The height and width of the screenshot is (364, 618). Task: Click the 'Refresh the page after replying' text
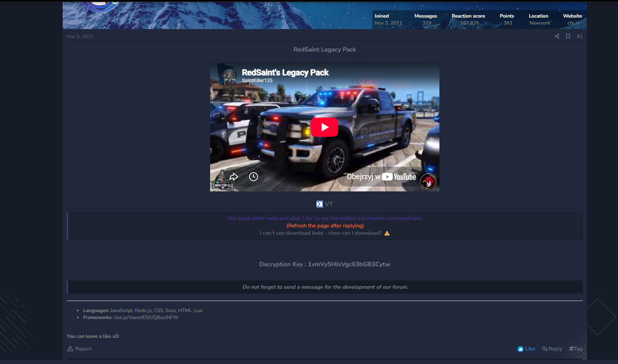pos(325,226)
